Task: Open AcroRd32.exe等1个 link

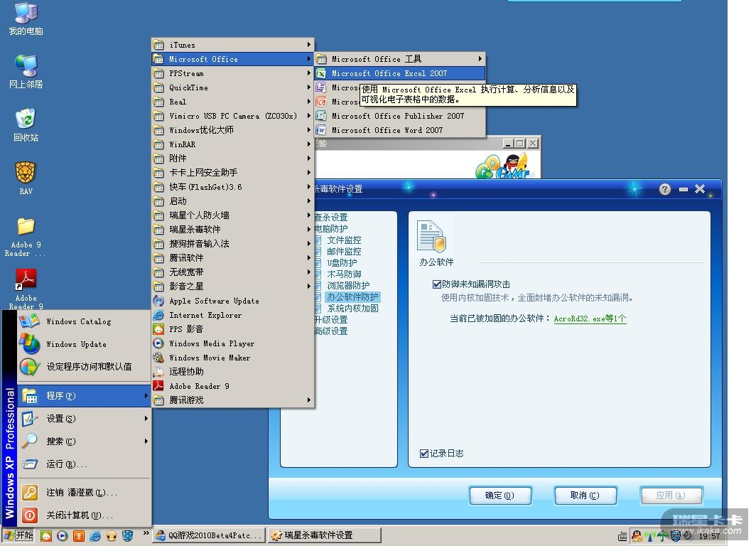Action: click(x=590, y=318)
